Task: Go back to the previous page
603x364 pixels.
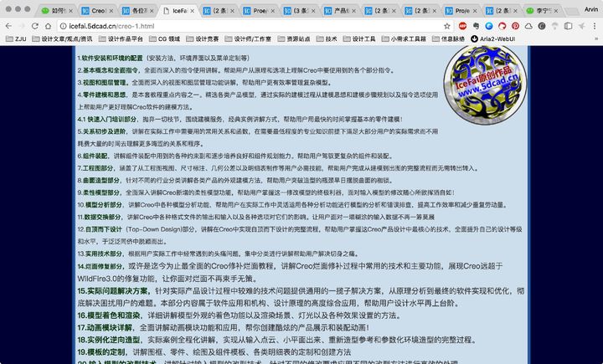Action: (x=9, y=26)
